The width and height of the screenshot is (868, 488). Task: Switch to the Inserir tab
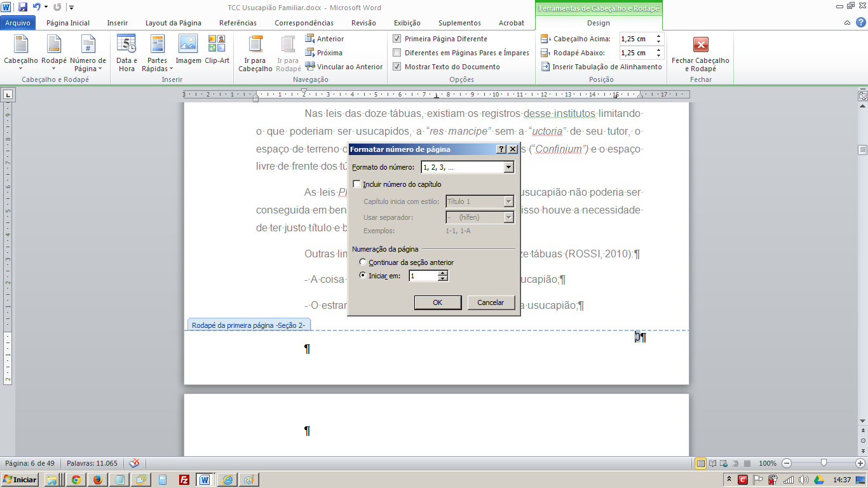click(118, 23)
